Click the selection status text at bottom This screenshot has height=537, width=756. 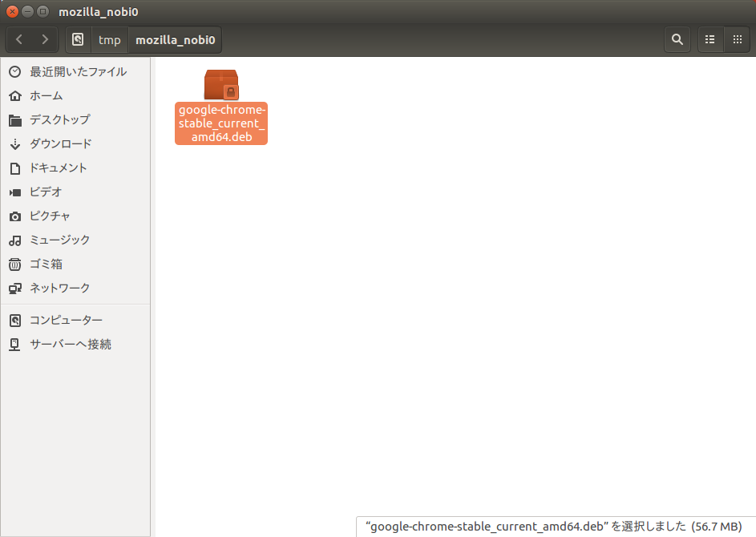[553, 527]
